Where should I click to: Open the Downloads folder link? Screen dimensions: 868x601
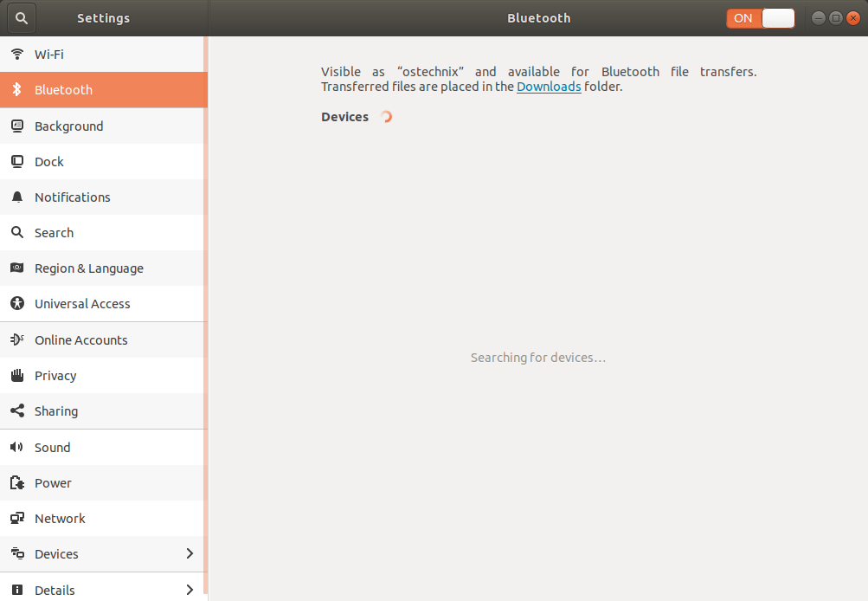(549, 87)
